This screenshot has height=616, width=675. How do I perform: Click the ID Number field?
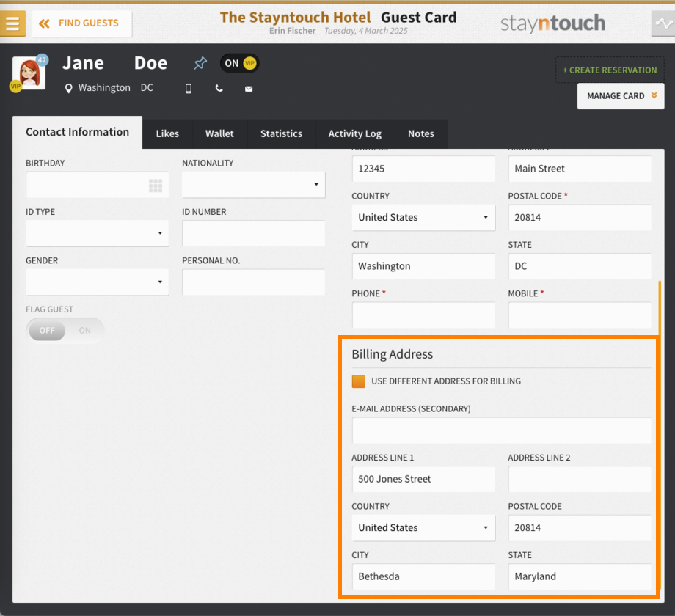tap(254, 234)
